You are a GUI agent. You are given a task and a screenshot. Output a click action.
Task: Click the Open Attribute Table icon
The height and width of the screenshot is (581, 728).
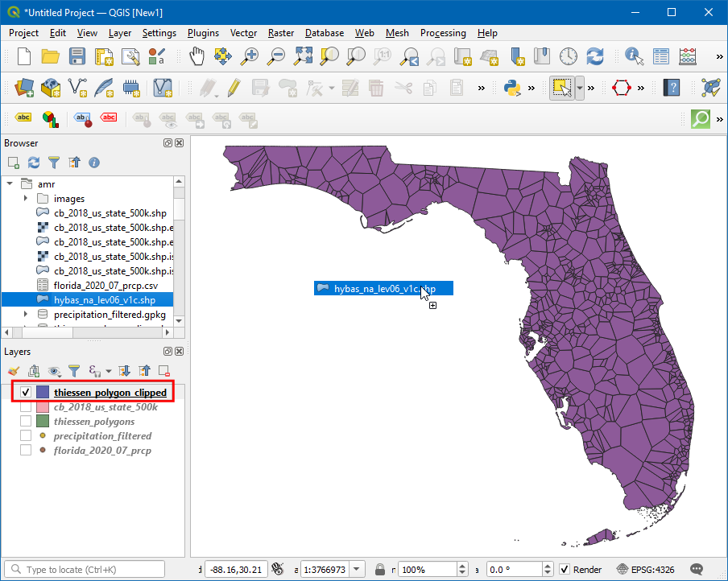[661, 56]
